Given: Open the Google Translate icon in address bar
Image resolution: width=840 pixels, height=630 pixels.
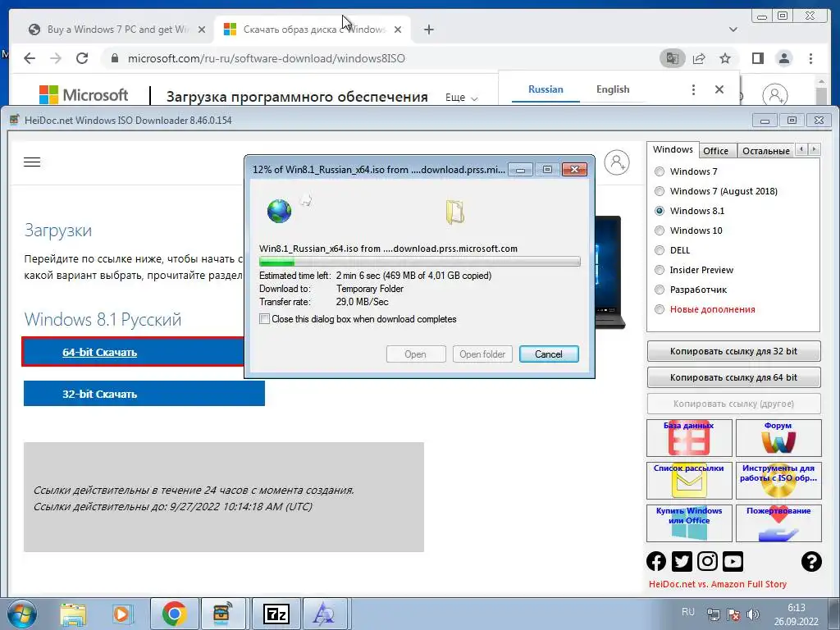Looking at the screenshot, I should (x=673, y=58).
